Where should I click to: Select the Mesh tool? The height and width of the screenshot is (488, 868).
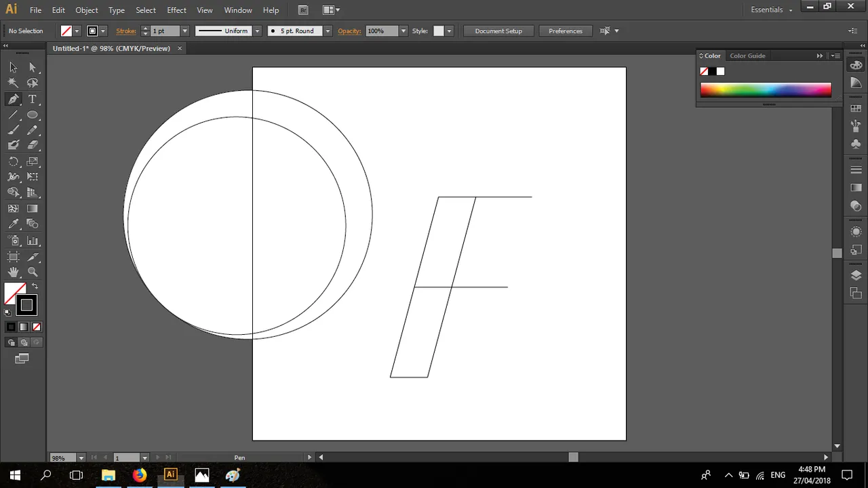tap(13, 209)
